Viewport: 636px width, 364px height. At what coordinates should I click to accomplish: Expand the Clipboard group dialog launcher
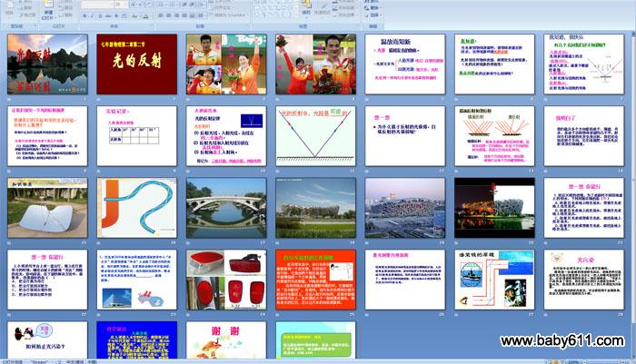pyautogui.click(x=35, y=26)
